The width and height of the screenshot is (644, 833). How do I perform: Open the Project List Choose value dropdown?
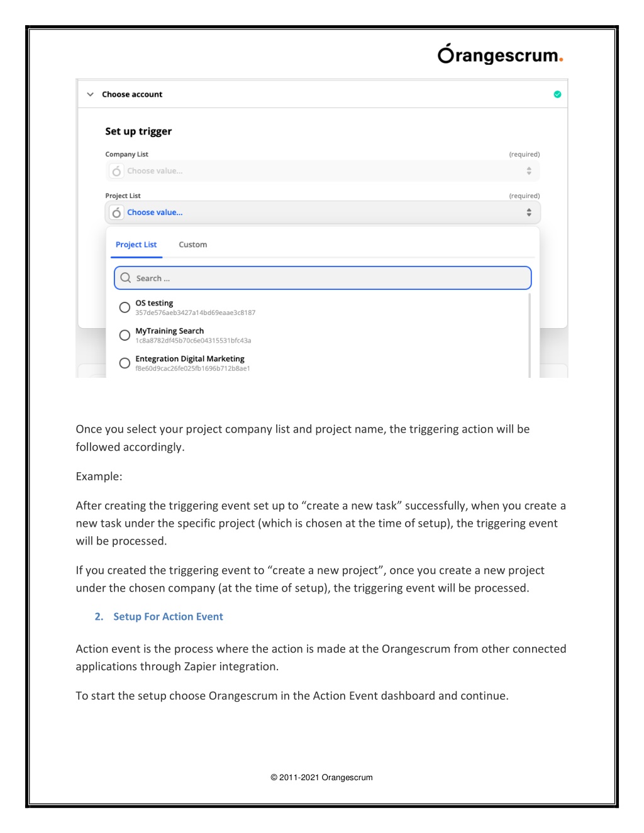[323, 212]
